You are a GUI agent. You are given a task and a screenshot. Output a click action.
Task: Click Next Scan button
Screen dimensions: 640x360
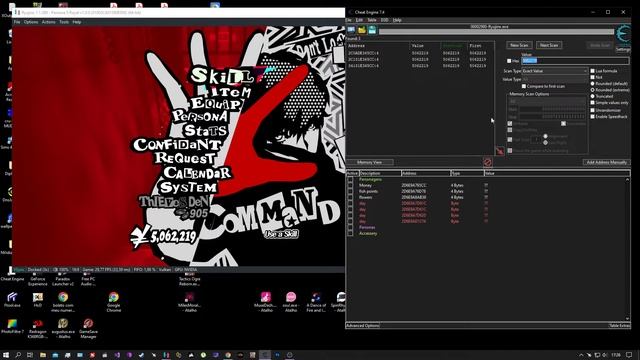tap(549, 45)
